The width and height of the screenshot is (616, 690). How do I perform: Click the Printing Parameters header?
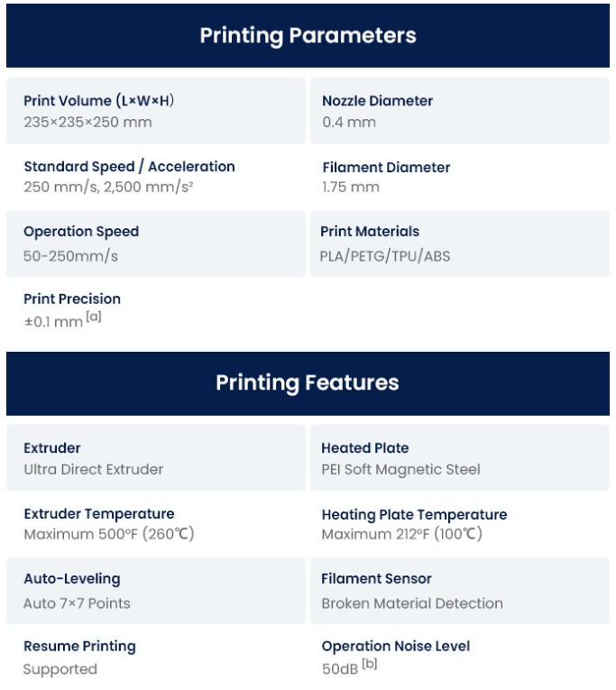[308, 36]
